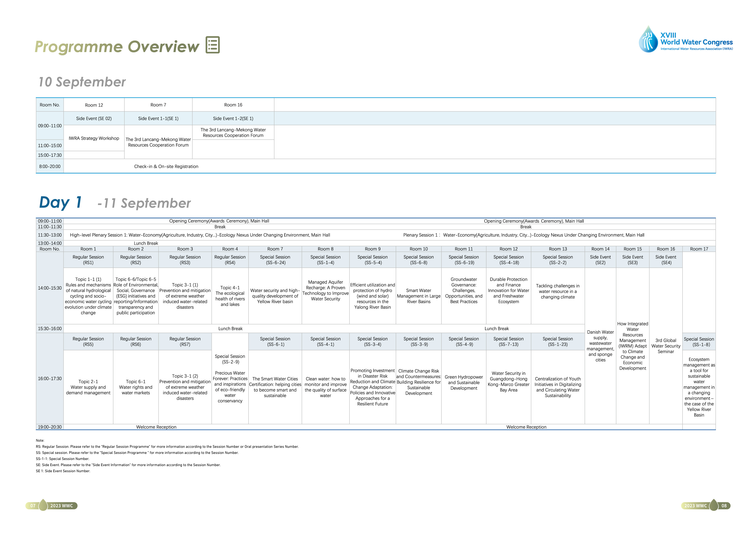
Task: Select the "Day 1" heading
Action: (x=60, y=202)
